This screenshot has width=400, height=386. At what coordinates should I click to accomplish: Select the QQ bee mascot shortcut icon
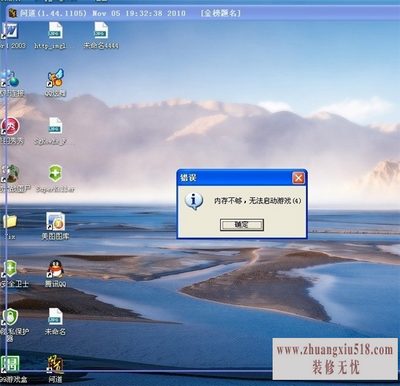[55, 79]
